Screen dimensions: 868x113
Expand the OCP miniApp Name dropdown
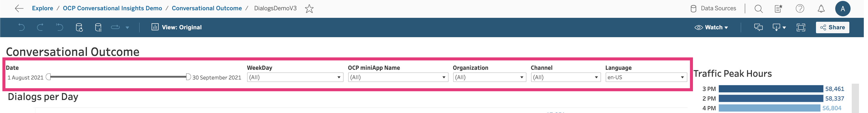coord(398,77)
